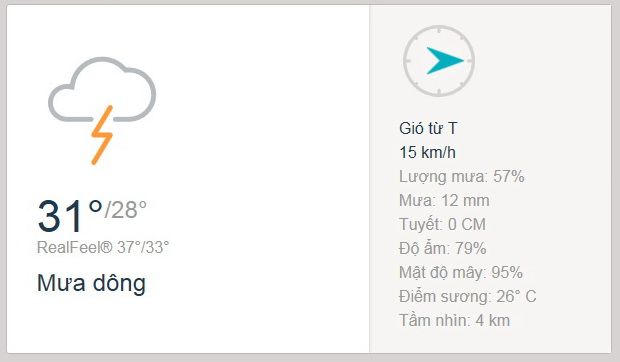
Task: Click the Điểm sương: 26° C line
Action: (468, 296)
